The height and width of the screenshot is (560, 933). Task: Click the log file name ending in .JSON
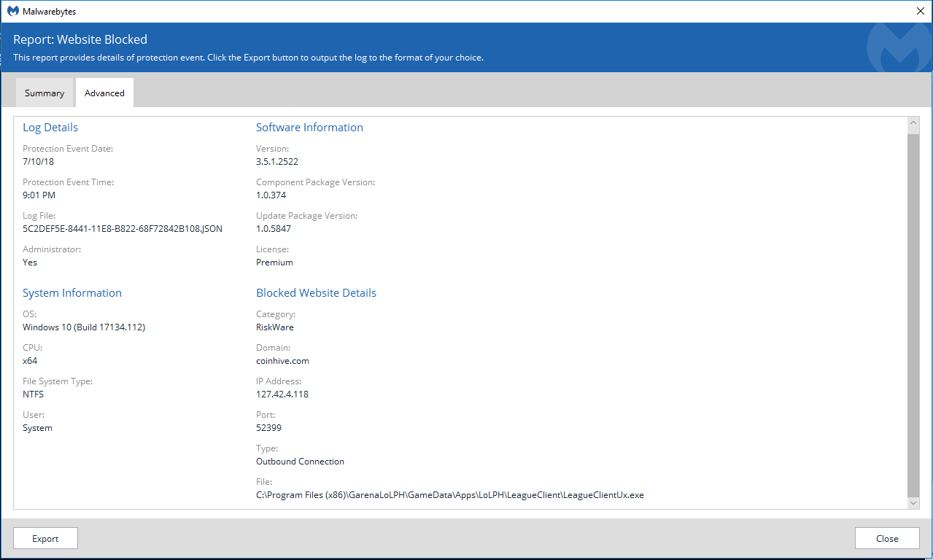123,229
